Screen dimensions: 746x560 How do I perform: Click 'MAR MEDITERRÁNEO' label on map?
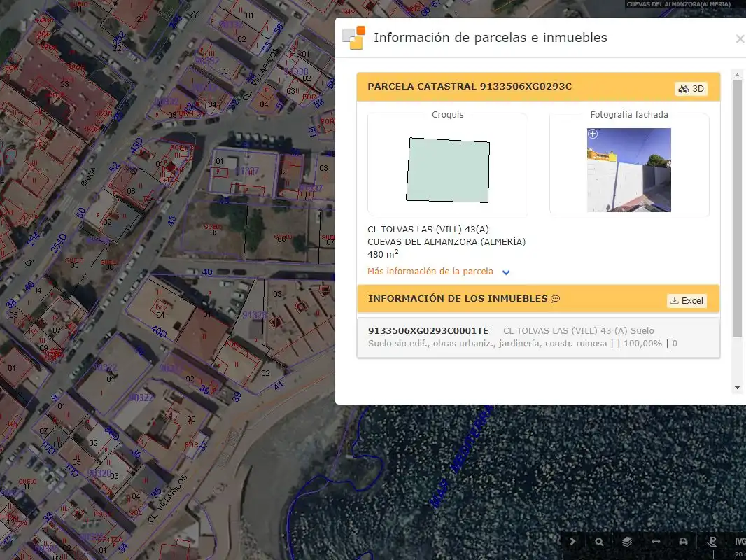(x=461, y=455)
